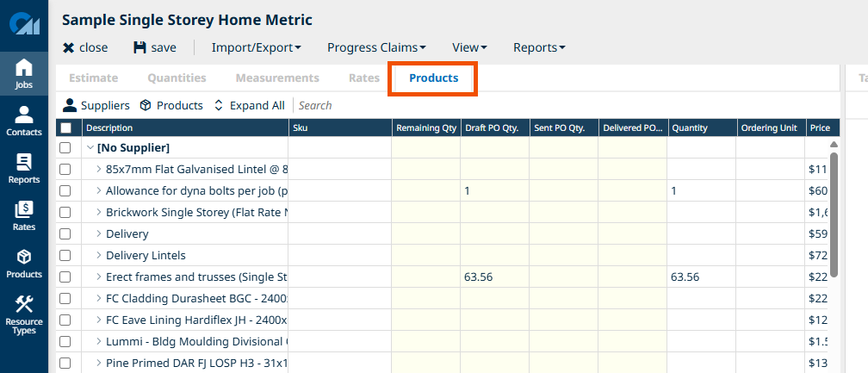Expand the Allowance for dyna bolts row
The height and width of the screenshot is (373, 868).
pyautogui.click(x=99, y=191)
